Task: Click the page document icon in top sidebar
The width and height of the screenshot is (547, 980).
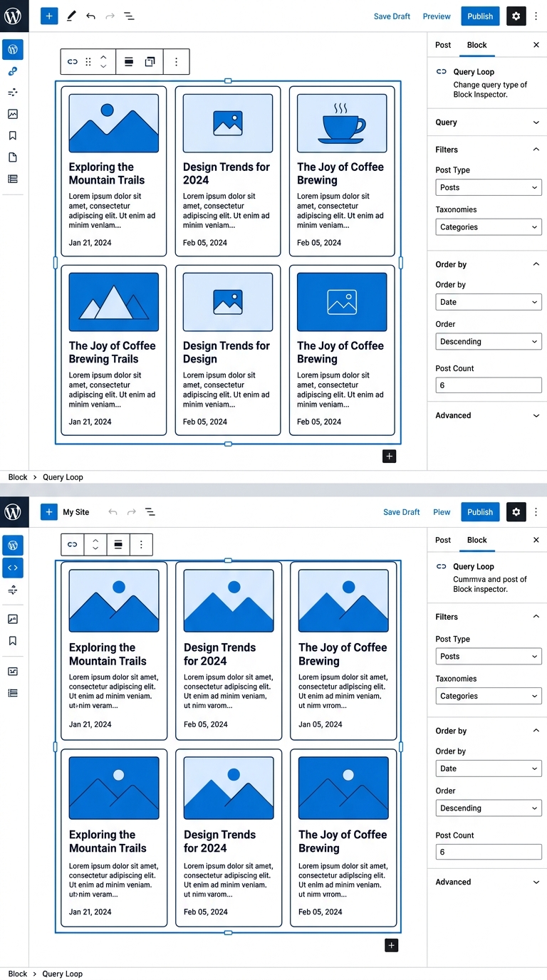Action: 13,157
